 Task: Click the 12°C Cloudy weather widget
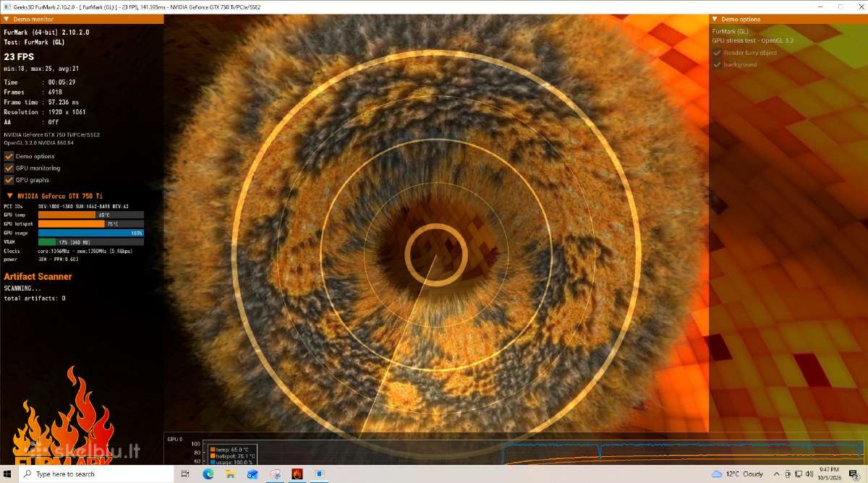[x=737, y=474]
